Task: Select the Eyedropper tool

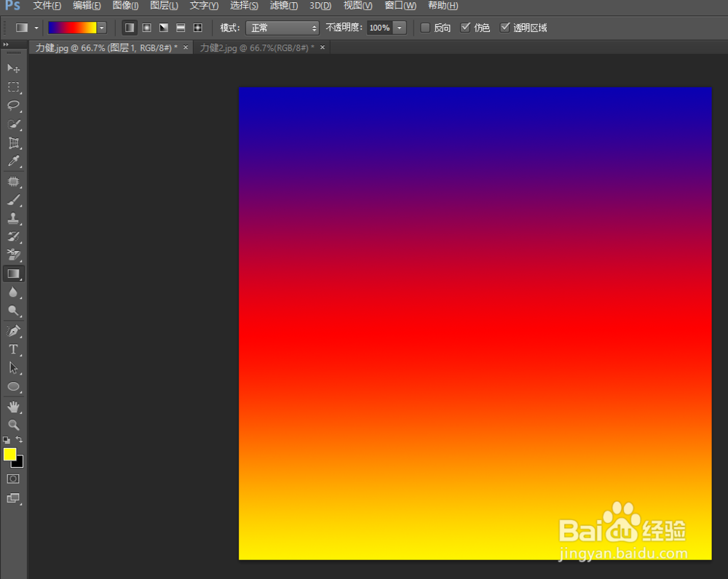Action: [x=13, y=161]
